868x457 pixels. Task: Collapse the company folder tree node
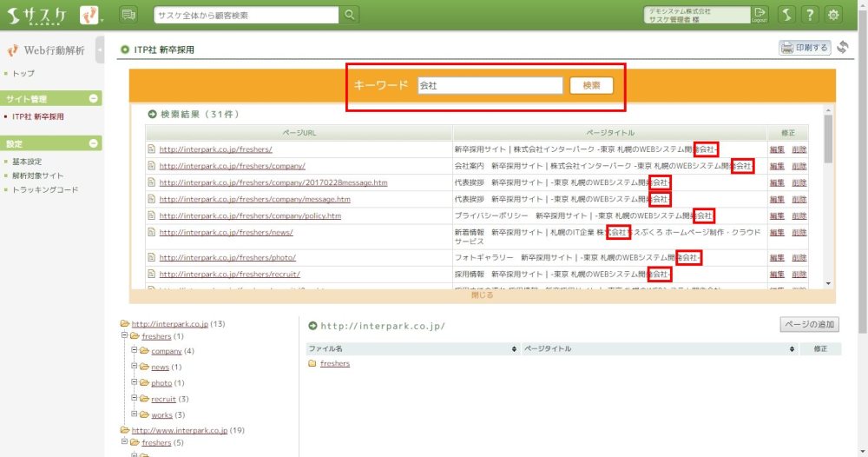tap(135, 351)
